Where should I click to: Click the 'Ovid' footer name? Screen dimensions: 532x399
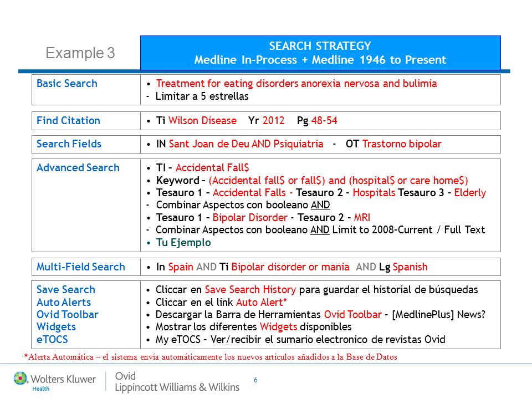point(125,376)
